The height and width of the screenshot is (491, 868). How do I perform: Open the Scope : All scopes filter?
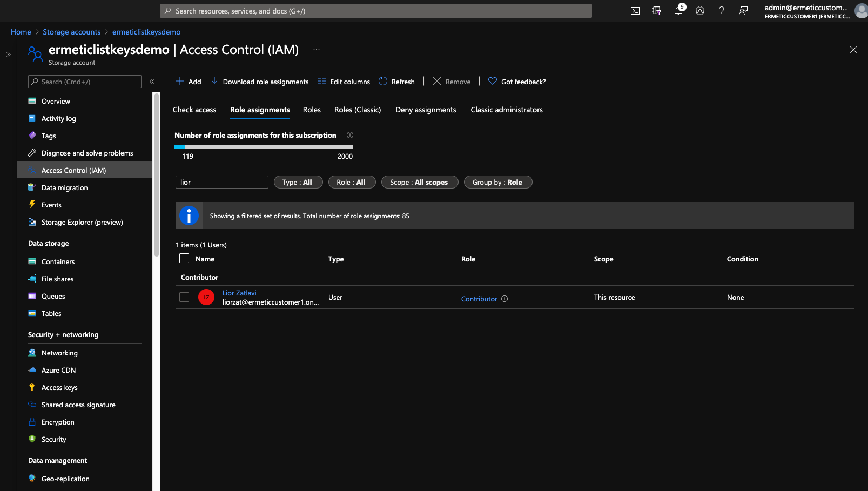click(420, 182)
